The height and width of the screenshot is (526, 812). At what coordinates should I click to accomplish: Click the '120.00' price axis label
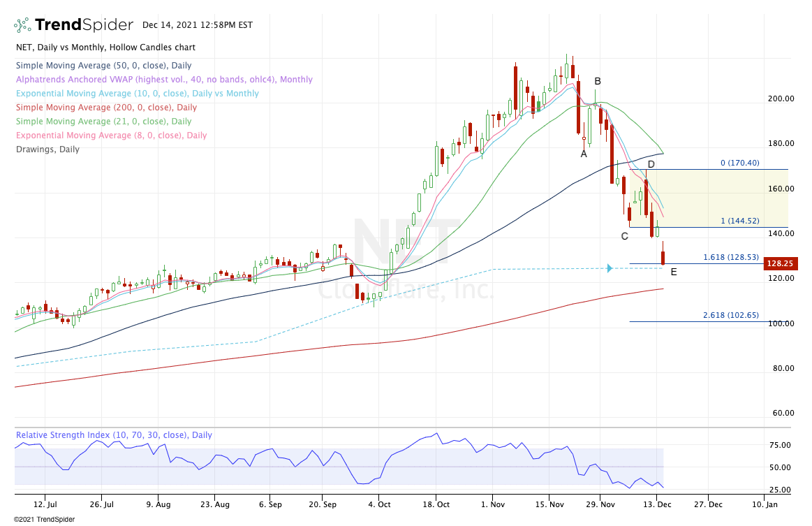tap(781, 278)
